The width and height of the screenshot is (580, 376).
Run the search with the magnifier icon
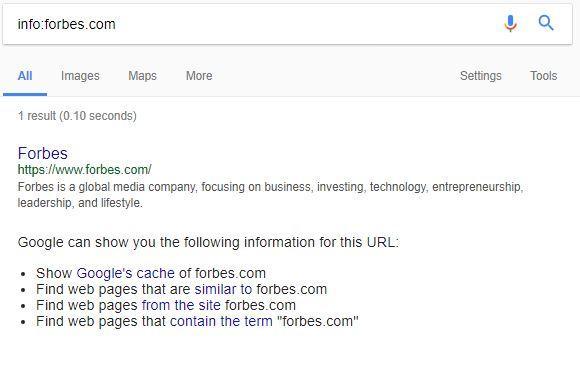tap(546, 23)
